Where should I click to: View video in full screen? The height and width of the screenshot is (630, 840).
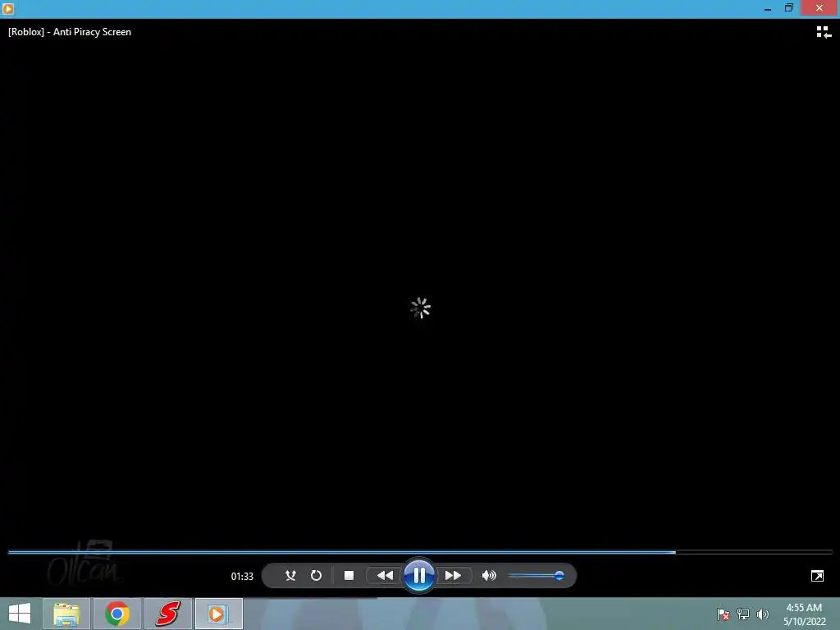(818, 576)
